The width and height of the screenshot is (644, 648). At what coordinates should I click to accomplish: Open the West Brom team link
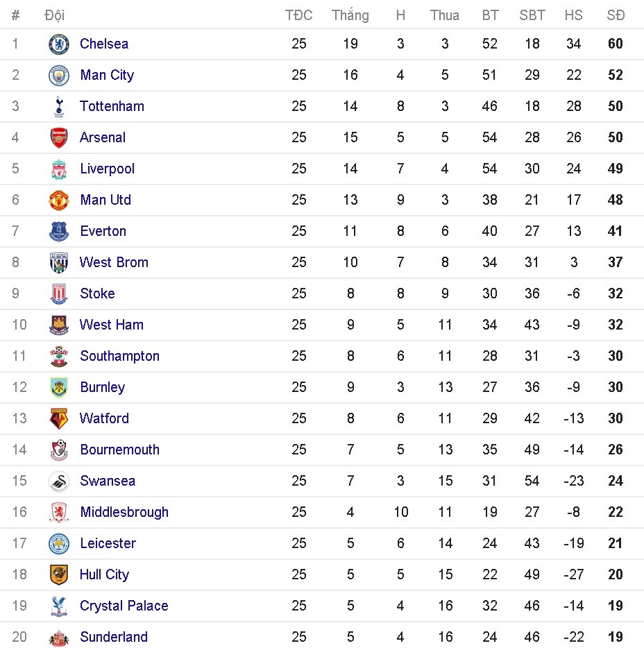click(114, 262)
